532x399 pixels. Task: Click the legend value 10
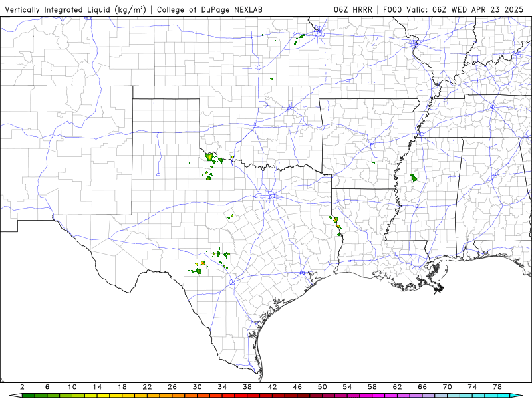(x=72, y=387)
